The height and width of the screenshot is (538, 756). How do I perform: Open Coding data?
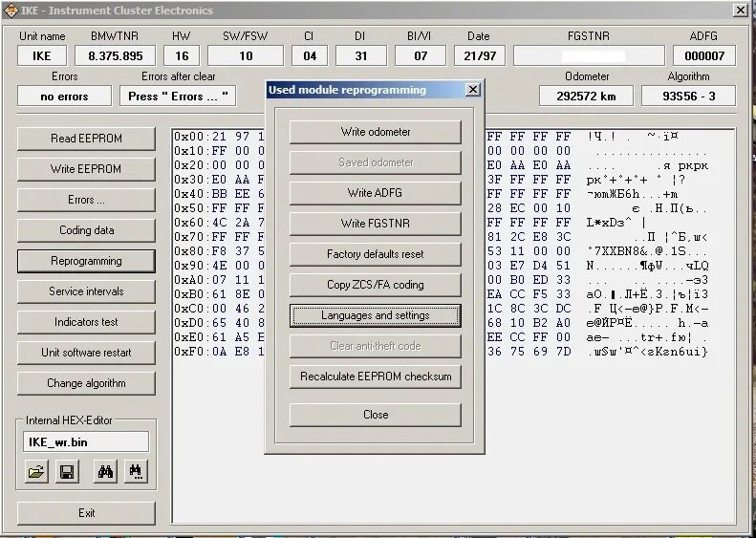click(x=86, y=230)
